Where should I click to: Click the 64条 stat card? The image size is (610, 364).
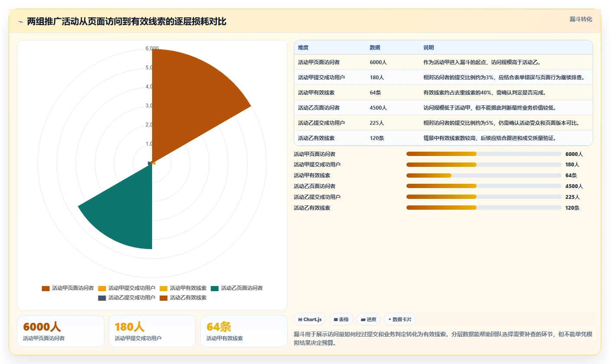[244, 331]
